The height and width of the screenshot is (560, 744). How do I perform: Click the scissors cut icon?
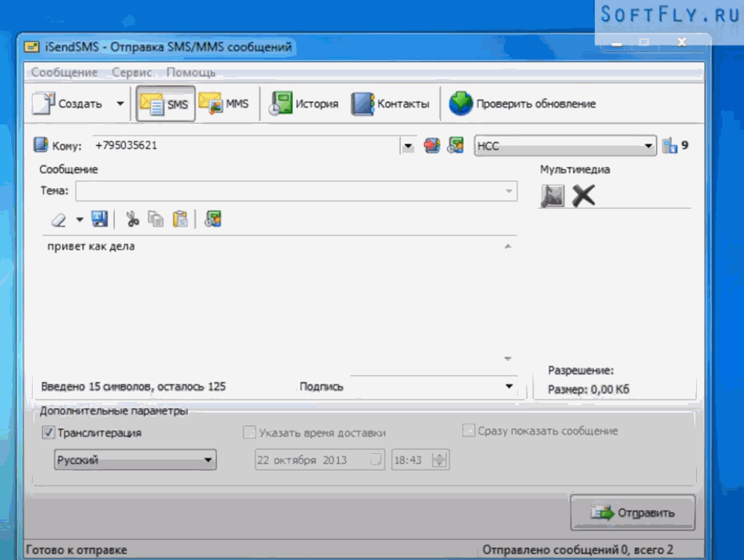click(133, 219)
